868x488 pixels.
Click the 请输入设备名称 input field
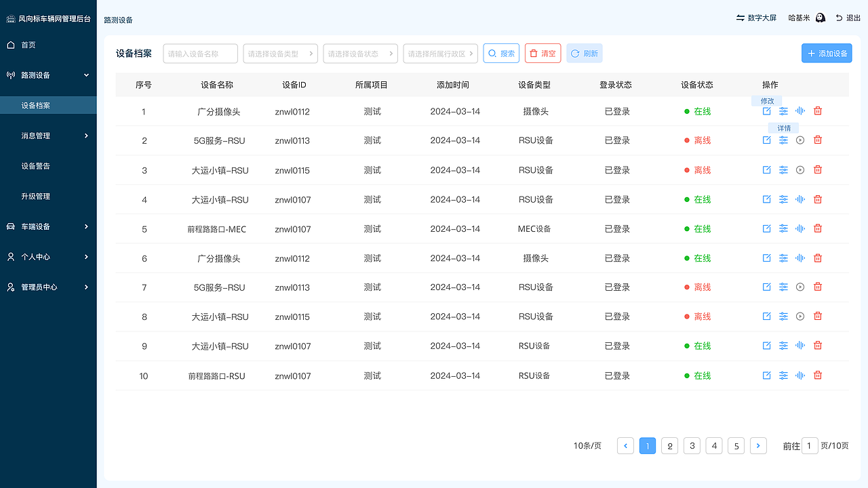pyautogui.click(x=200, y=53)
